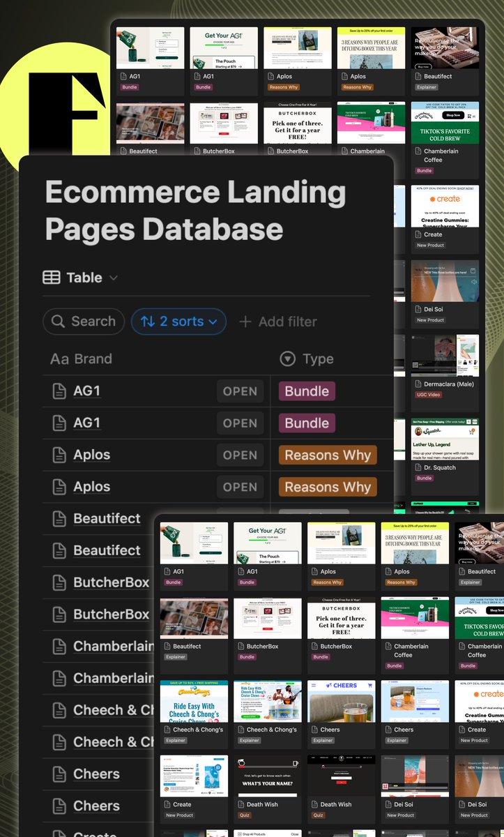The height and width of the screenshot is (837, 504).
Task: Select Explainer tag under beer glass Cheers card
Action: click(323, 740)
